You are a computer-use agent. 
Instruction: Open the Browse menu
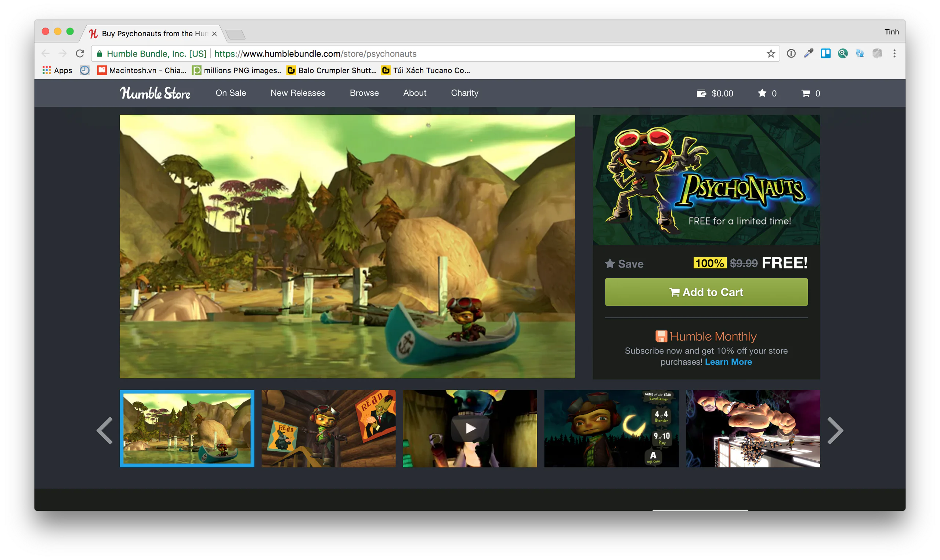coord(364,93)
